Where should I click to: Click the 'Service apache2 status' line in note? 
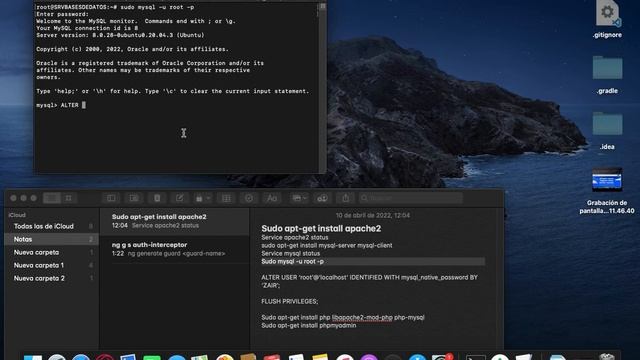tap(295, 237)
